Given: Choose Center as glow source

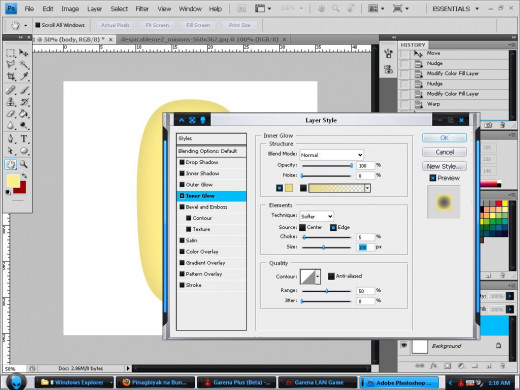Looking at the screenshot, I should coord(302,227).
